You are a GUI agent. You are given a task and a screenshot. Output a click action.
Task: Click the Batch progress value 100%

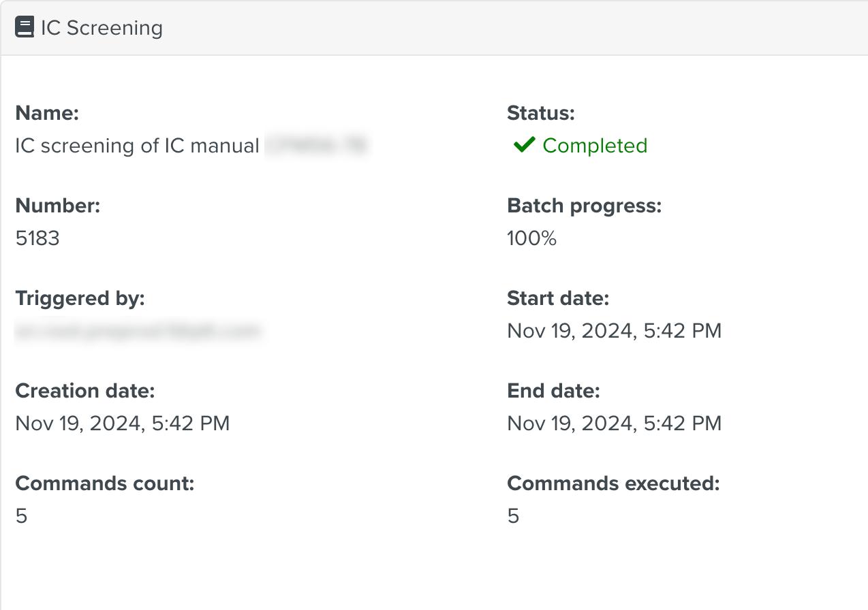pyautogui.click(x=531, y=238)
